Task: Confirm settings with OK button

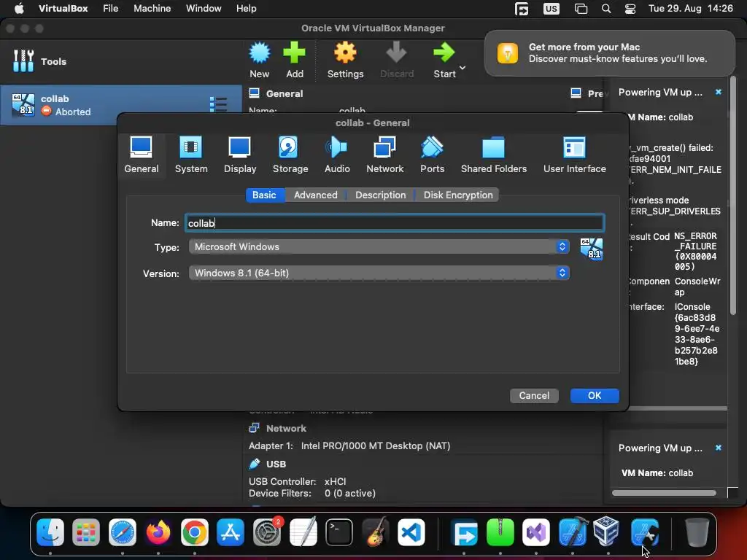Action: point(595,395)
